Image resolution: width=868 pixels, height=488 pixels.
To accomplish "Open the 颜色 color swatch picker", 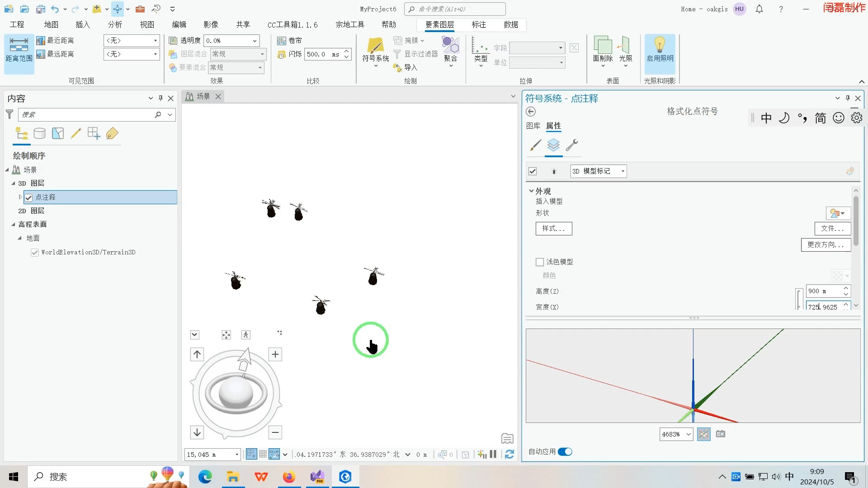I will [x=839, y=276].
